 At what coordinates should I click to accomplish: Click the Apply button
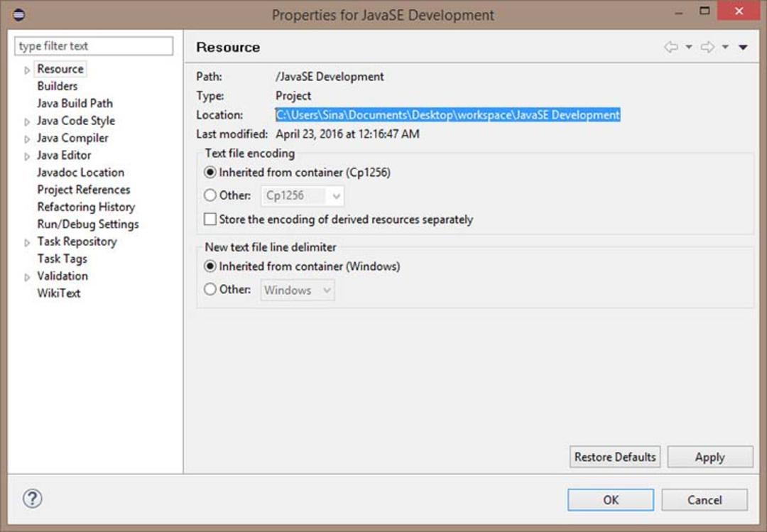[x=709, y=457]
